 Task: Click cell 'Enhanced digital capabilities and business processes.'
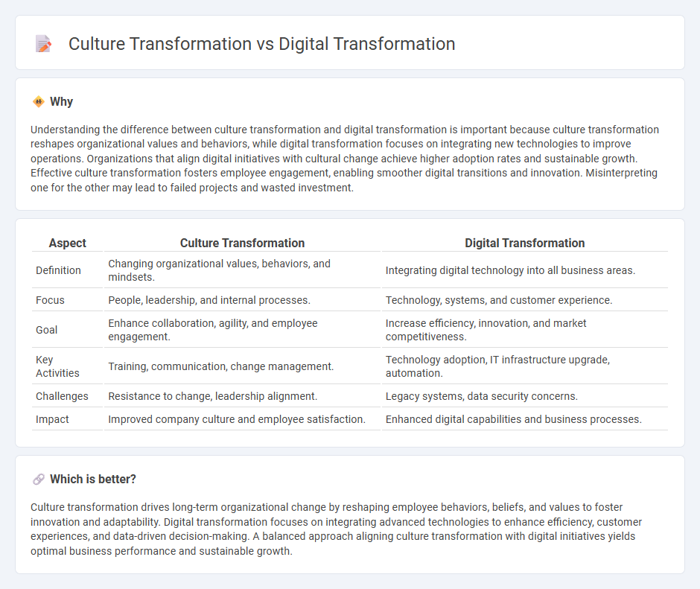click(524, 419)
